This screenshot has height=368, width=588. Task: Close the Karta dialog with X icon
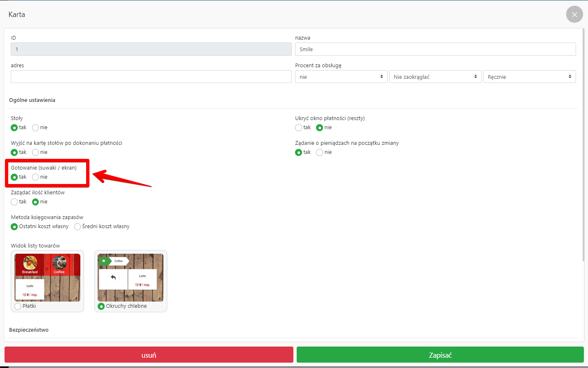click(x=574, y=14)
